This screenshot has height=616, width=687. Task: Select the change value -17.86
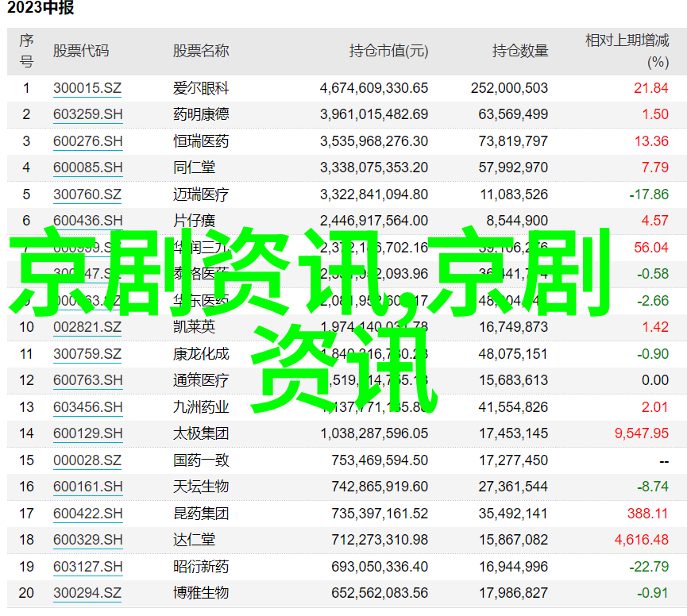point(649,194)
